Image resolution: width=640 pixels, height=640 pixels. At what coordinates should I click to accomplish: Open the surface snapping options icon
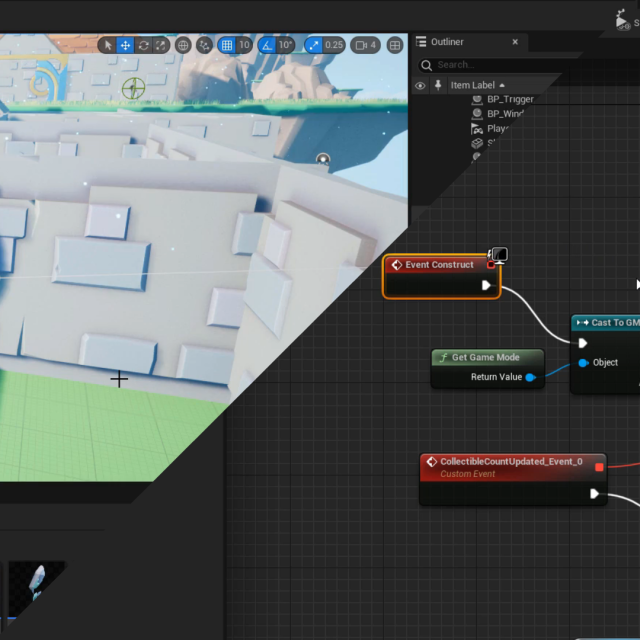[x=205, y=45]
